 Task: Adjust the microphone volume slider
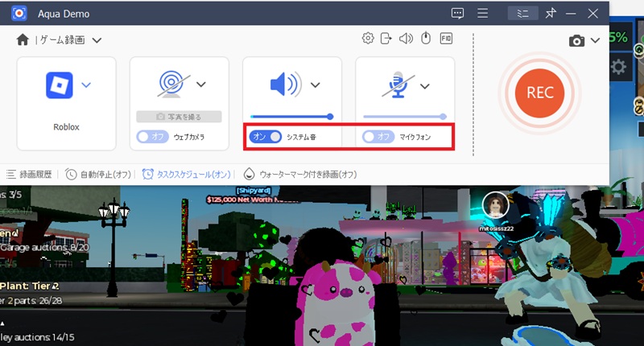pos(405,117)
